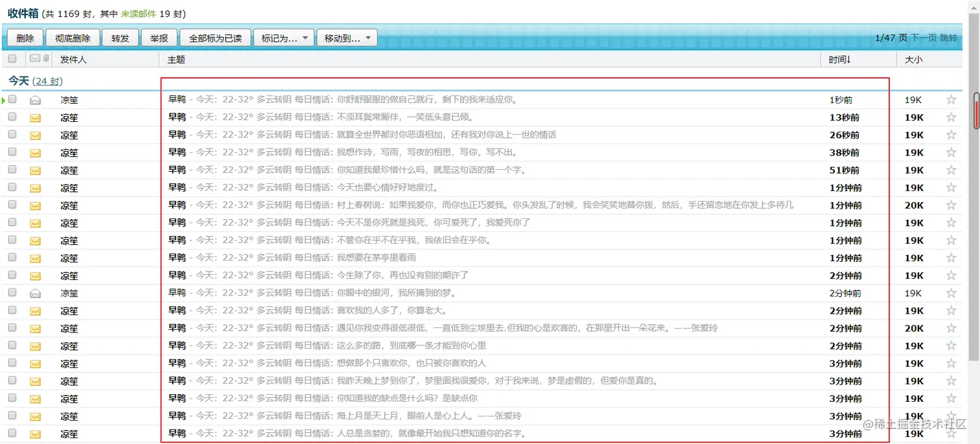Screen dimensions: 980x444
Task: Click the "24 封" link beside 今天
Action: 47,81
